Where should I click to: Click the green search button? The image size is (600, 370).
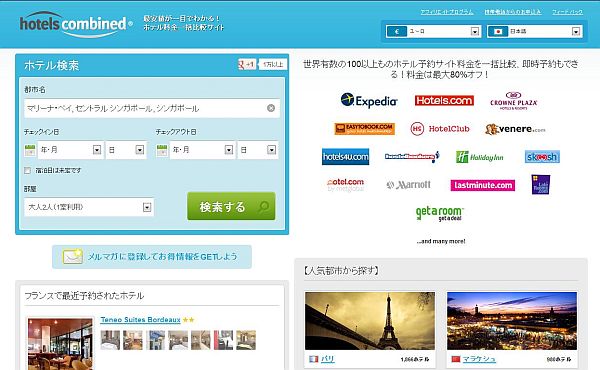[x=231, y=206]
